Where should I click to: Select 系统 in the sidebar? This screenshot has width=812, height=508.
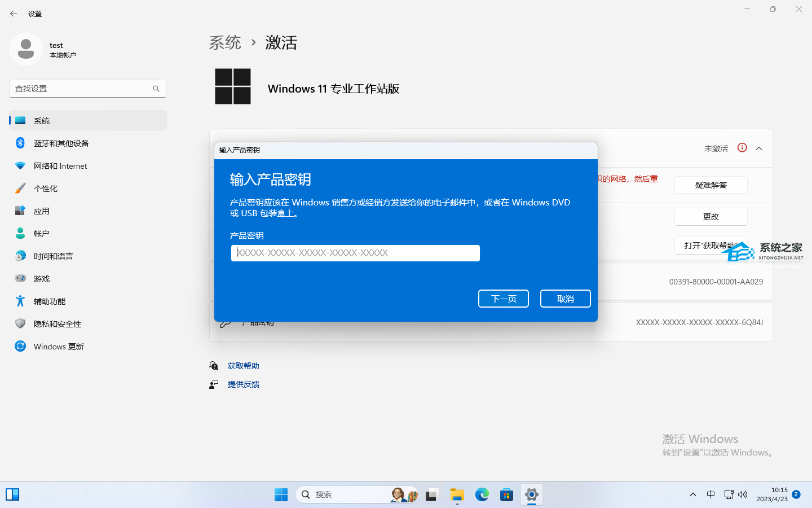point(88,121)
